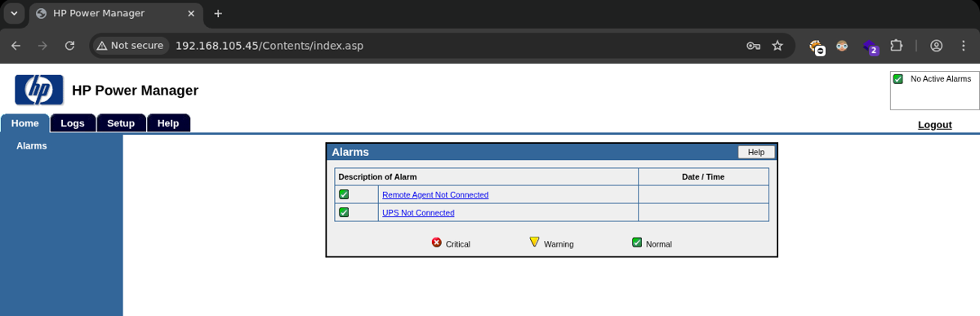Click the Alarms panel title
The height and width of the screenshot is (316, 980).
[350, 152]
